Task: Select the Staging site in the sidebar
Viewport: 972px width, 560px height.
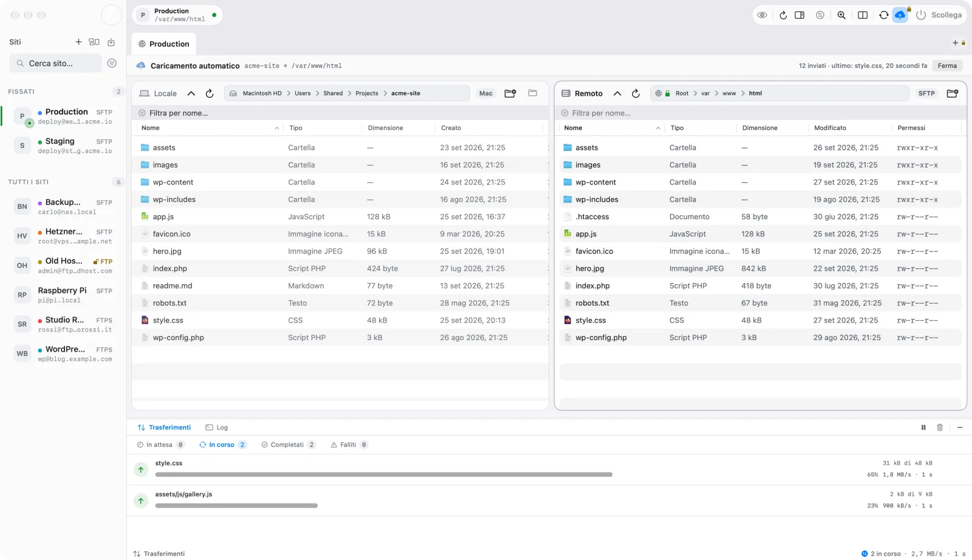Action: (63, 146)
